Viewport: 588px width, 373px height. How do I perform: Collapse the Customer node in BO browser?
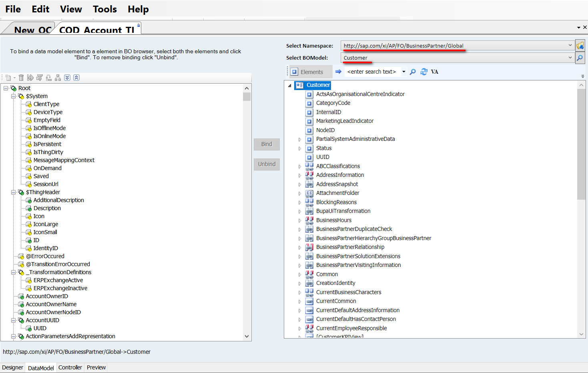(x=290, y=85)
